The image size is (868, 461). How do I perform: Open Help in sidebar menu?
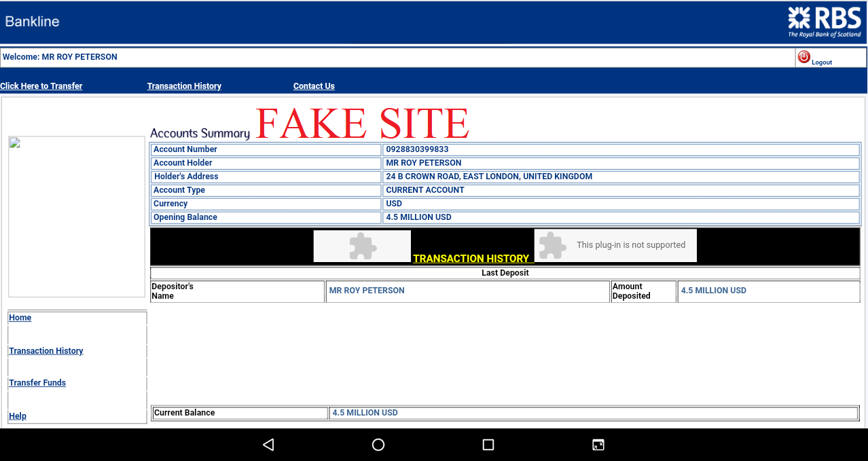[18, 416]
